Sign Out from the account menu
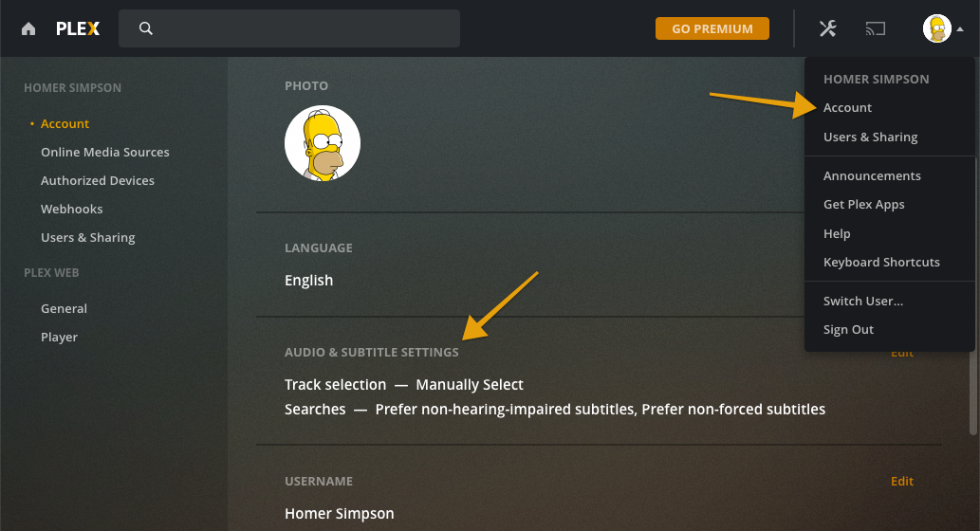This screenshot has width=980, height=531. (x=848, y=330)
